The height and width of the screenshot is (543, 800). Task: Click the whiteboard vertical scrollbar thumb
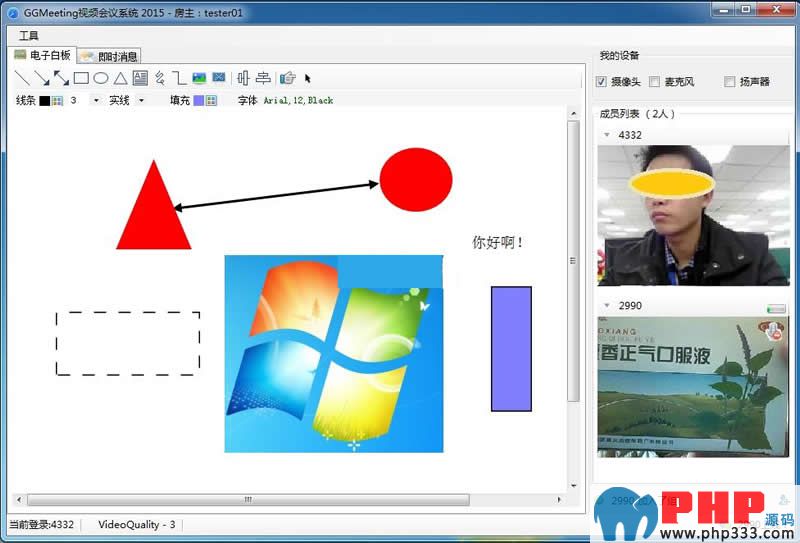click(573, 261)
